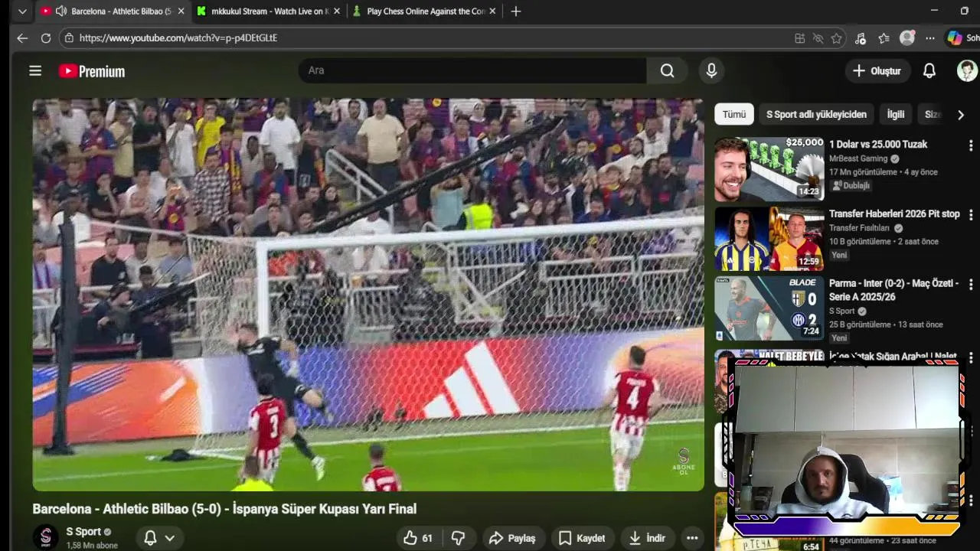Open options for 1 Dolar vs 25.000 Tuzak
Screen dimensions: 980x551
(971, 145)
